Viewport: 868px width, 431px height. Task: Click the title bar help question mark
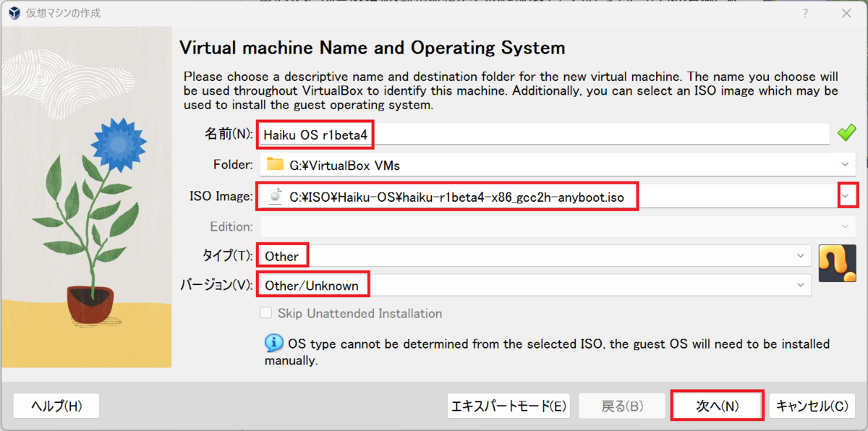[805, 14]
